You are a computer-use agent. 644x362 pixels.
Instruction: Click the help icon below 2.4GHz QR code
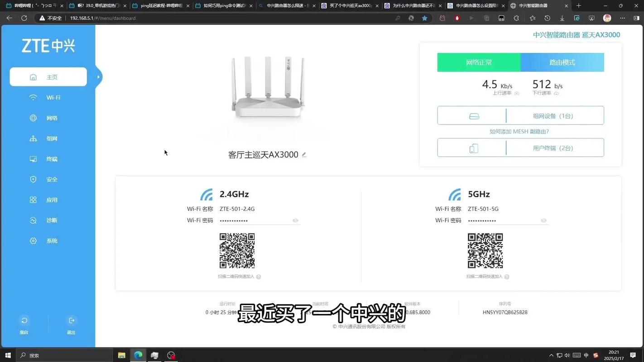(x=259, y=276)
